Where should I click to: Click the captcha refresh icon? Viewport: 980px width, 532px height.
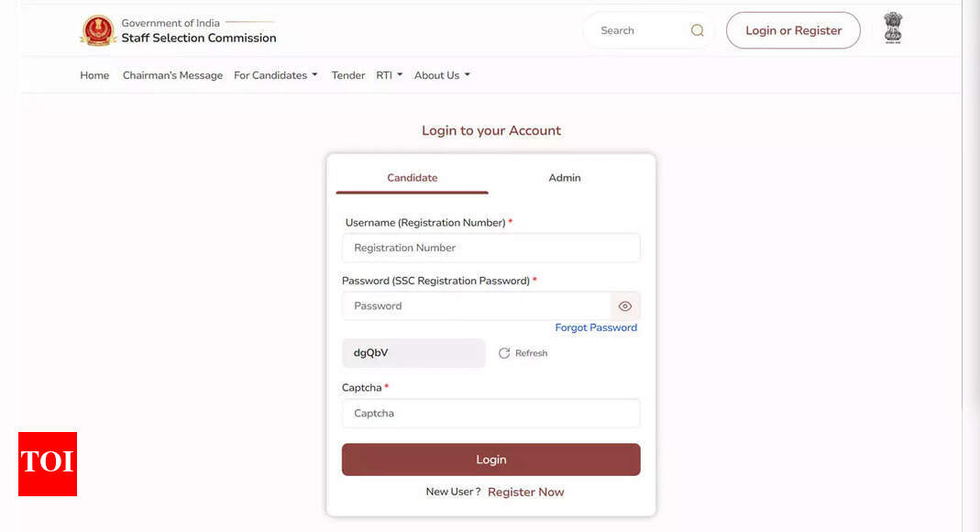pos(504,353)
